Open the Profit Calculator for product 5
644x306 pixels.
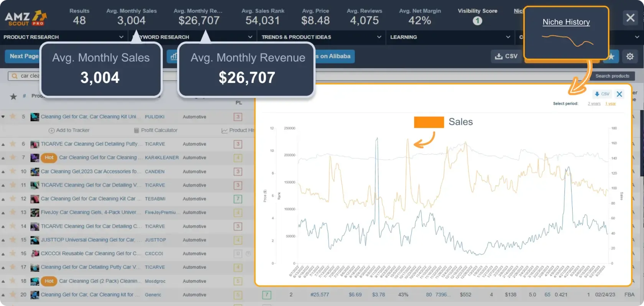pos(156,130)
